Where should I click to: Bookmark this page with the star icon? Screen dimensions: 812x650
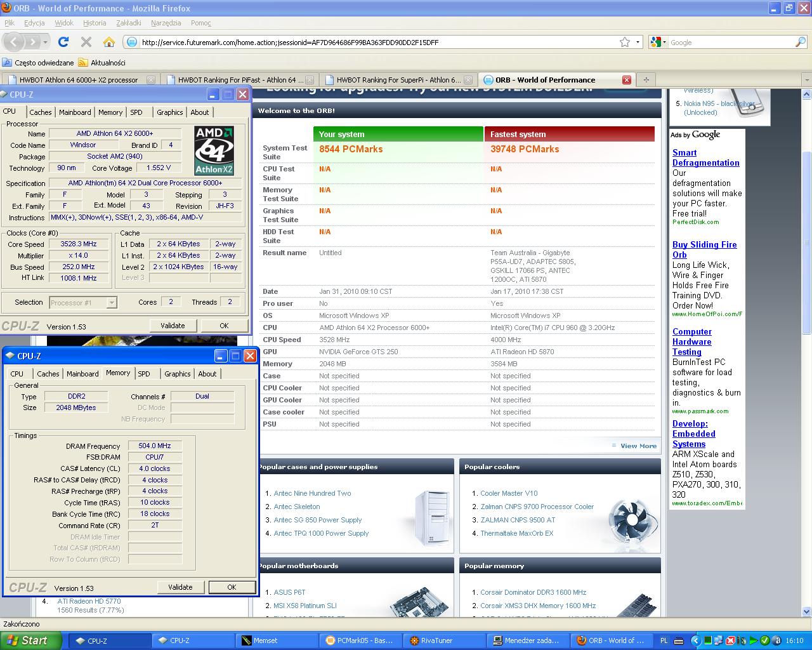tap(625, 42)
